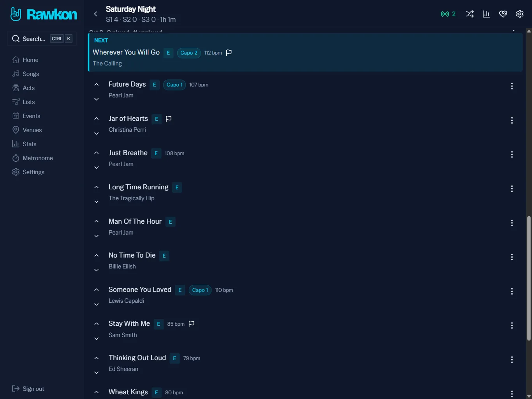Click the 85 bpm label on Stay With Me

[176, 324]
